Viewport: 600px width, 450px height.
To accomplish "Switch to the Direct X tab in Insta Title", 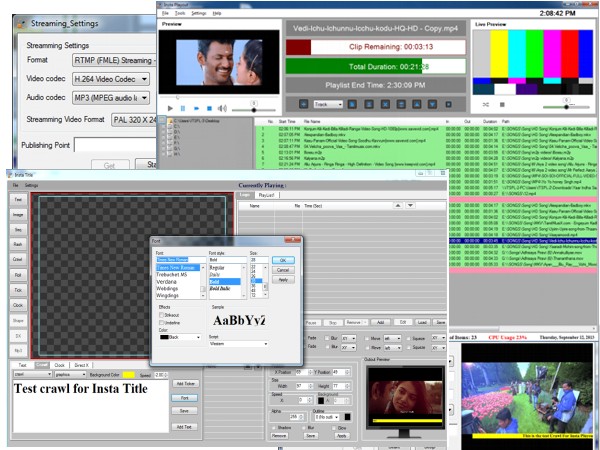I will click(81, 365).
